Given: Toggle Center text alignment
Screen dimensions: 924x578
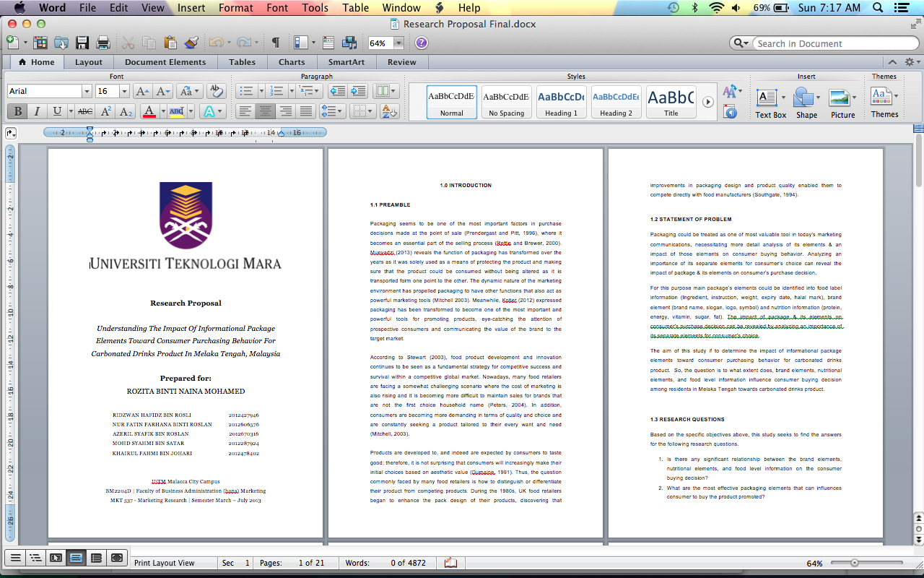Looking at the screenshot, I should (266, 111).
